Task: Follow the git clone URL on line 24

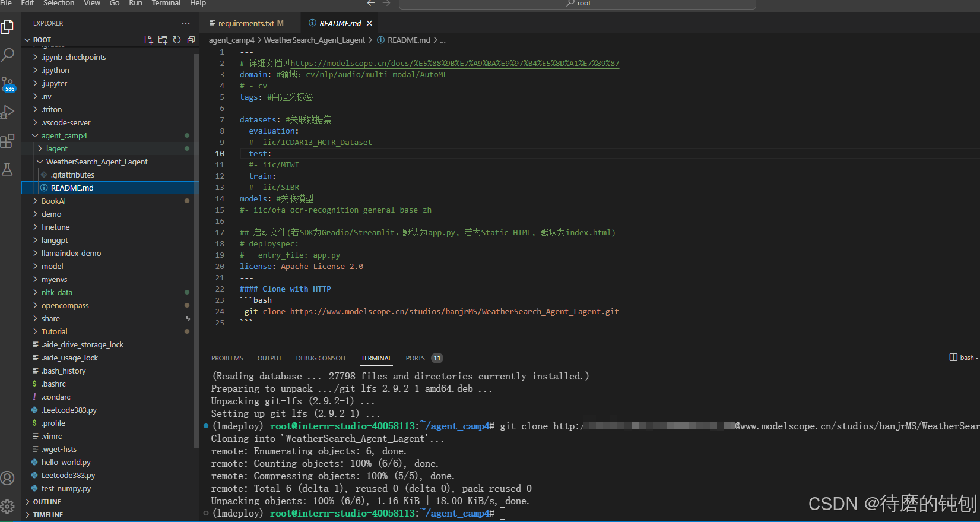Action: (x=454, y=311)
